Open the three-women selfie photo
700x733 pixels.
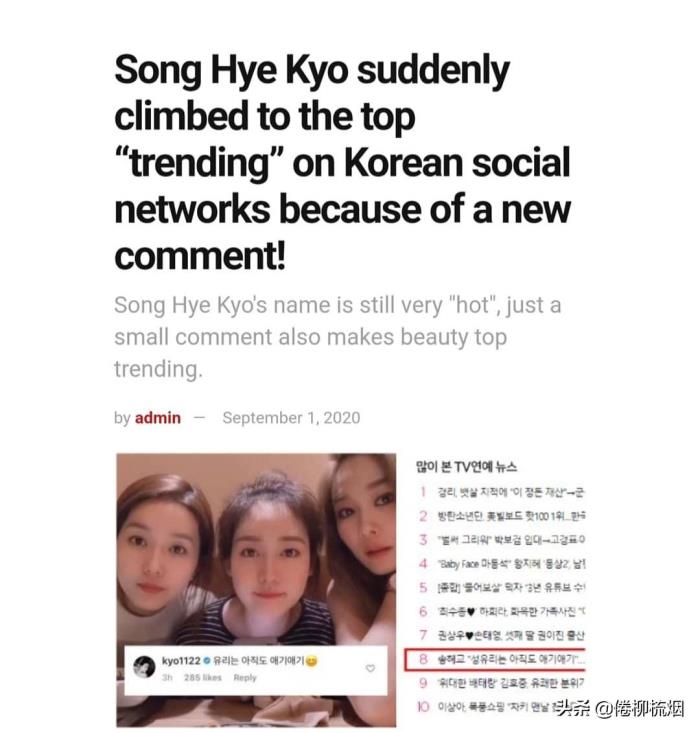tap(256, 590)
